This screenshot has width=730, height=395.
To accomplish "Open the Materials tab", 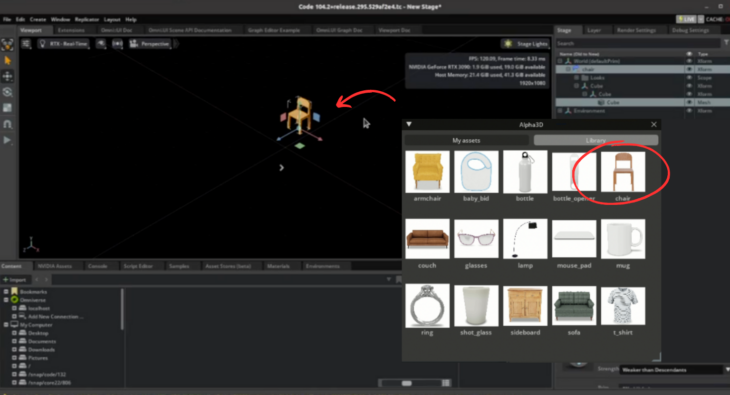I will pyautogui.click(x=278, y=266).
